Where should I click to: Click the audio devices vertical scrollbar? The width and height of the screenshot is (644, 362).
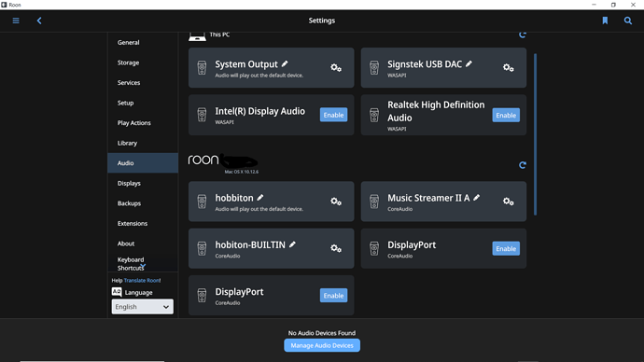click(535, 134)
